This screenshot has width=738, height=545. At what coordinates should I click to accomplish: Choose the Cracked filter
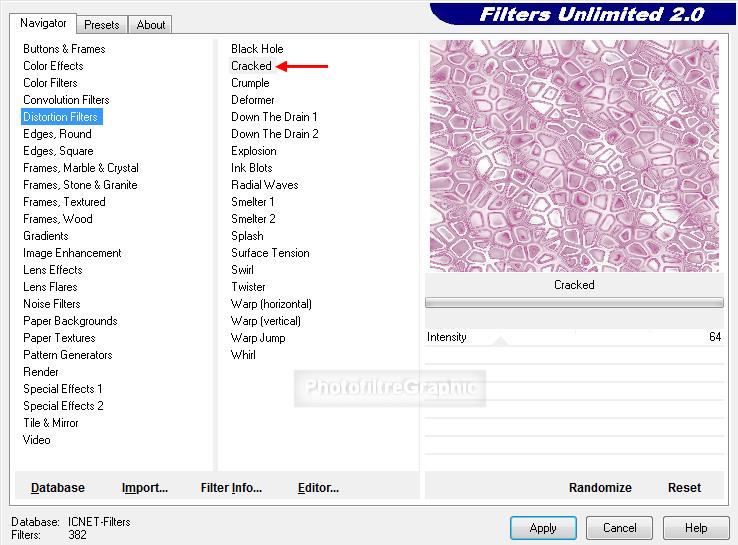click(x=251, y=66)
